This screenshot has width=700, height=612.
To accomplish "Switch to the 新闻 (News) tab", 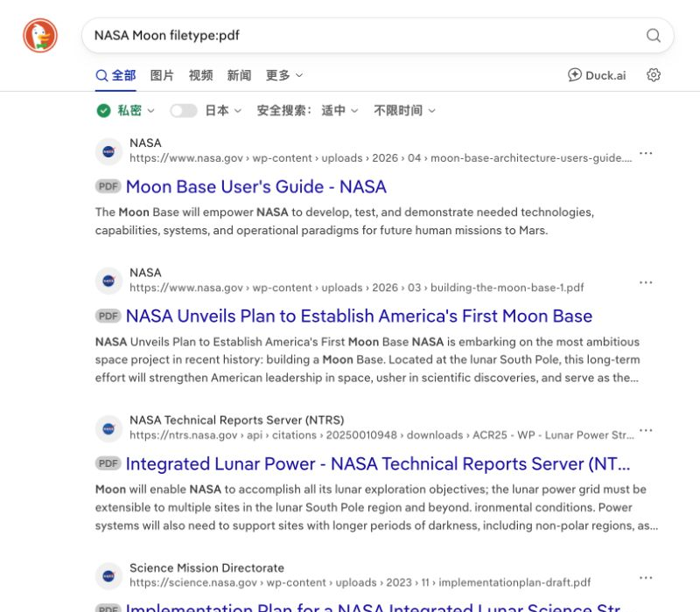I will (239, 75).
